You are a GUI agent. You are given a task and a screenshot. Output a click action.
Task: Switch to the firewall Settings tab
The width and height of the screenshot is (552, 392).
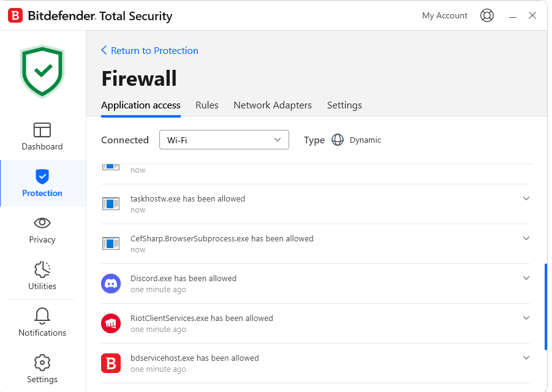344,105
